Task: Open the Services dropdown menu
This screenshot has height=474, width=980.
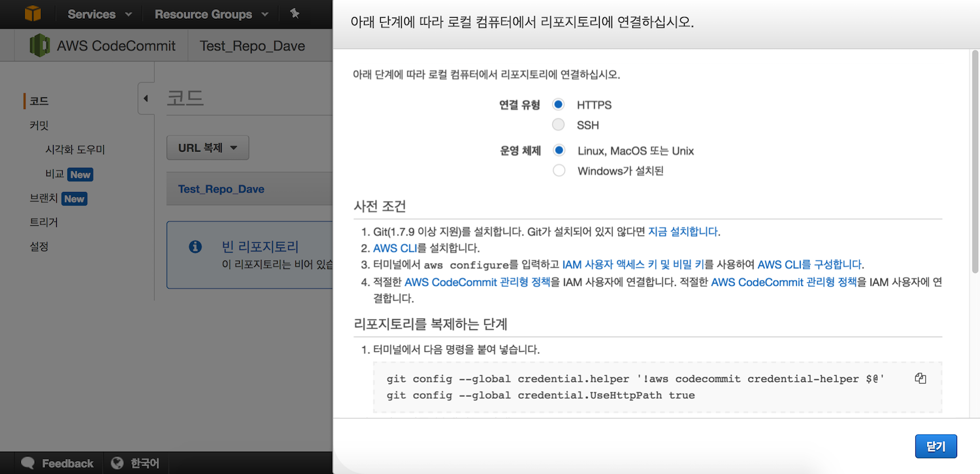Action: [99, 14]
